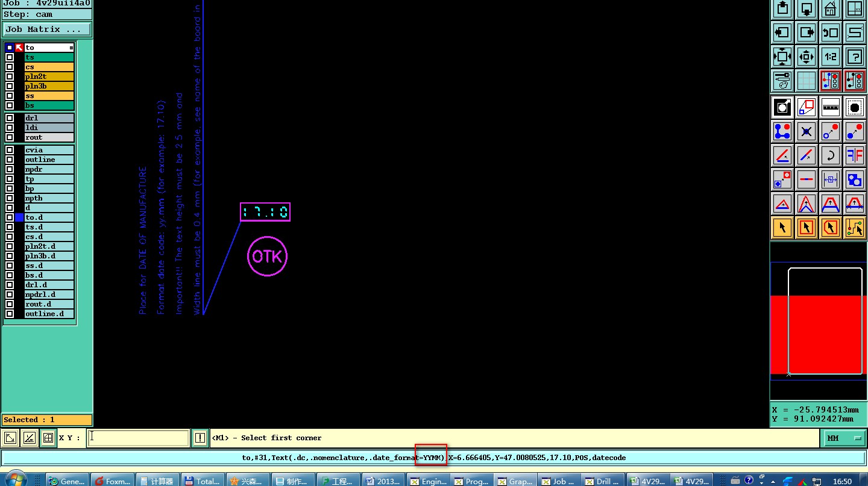Click the 'Selected : 1' status label

pyautogui.click(x=47, y=420)
